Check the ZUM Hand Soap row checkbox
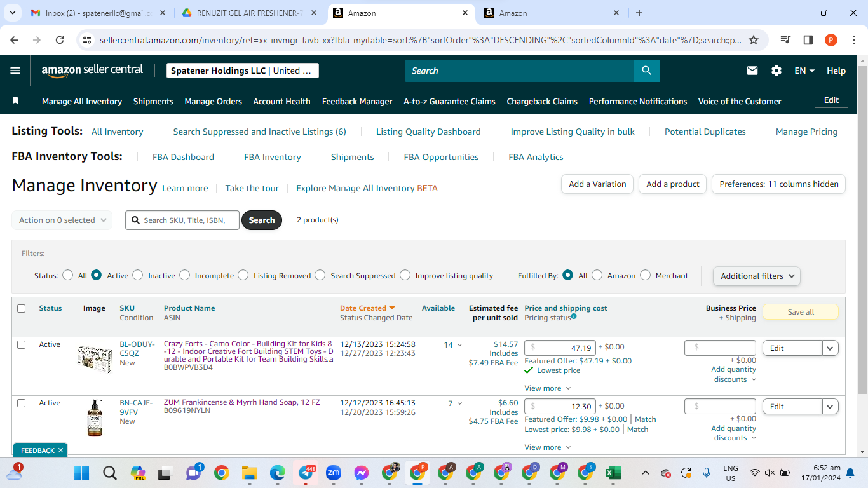 [22, 403]
